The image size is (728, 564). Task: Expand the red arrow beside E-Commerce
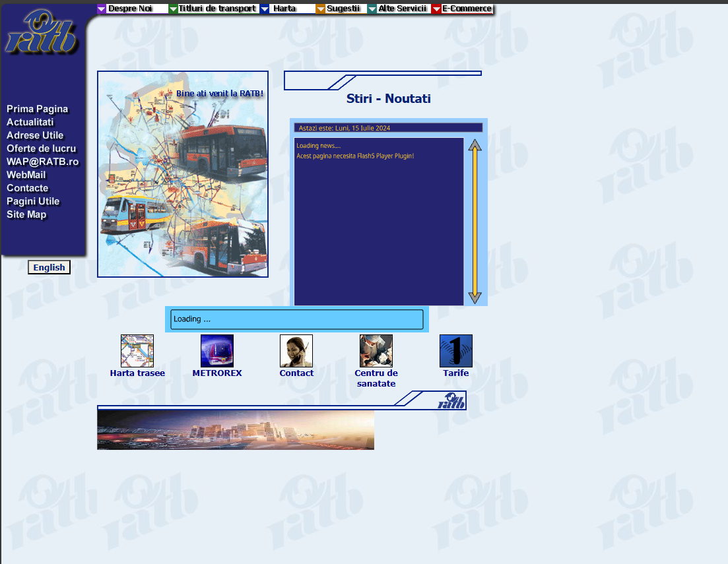click(436, 9)
